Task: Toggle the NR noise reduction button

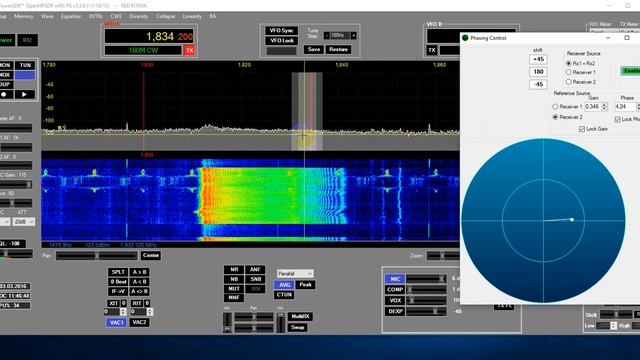Action: [x=234, y=270]
